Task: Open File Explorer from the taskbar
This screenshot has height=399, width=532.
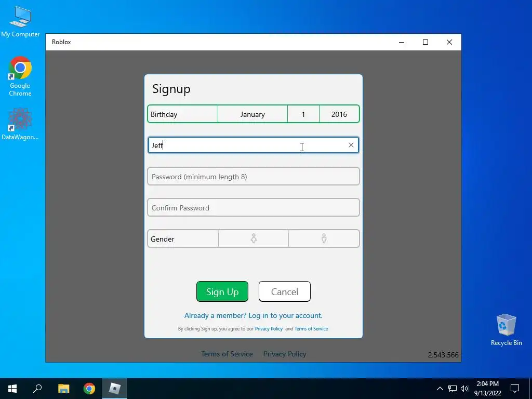Action: tap(63, 389)
